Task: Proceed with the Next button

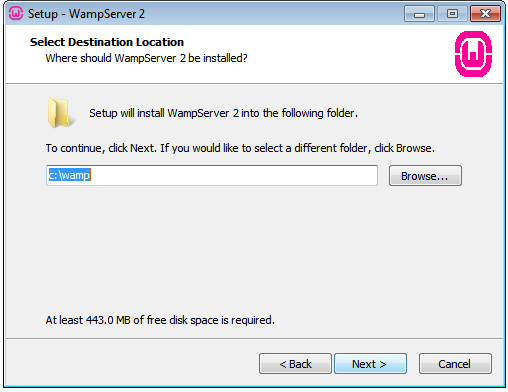Action: [370, 364]
